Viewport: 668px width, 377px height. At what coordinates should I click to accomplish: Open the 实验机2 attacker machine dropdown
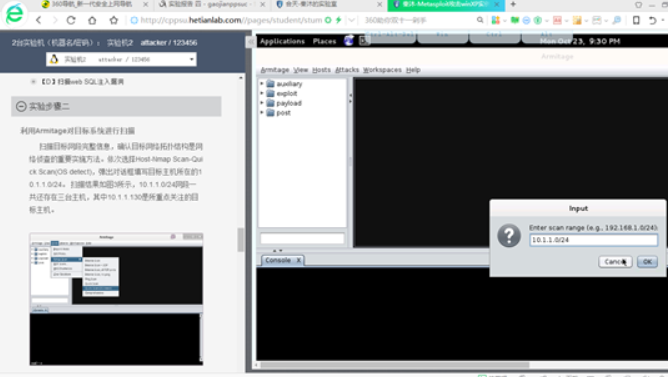[x=121, y=59]
